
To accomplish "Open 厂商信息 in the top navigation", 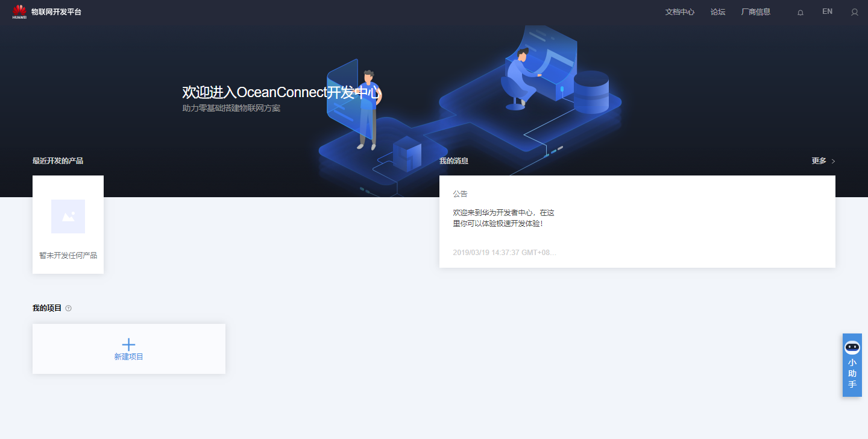I will click(756, 12).
